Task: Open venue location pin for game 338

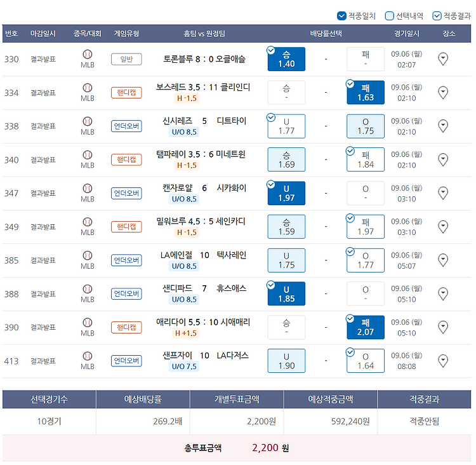Action: pos(443,126)
